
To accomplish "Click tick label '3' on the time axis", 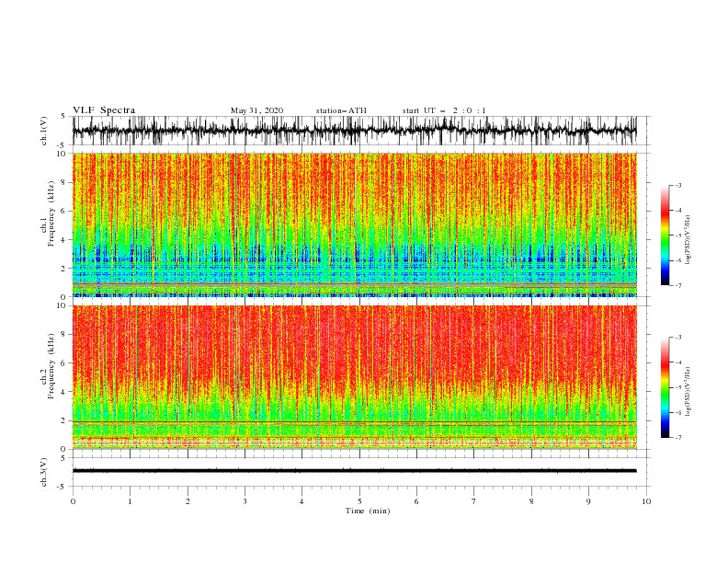I will [x=245, y=501].
